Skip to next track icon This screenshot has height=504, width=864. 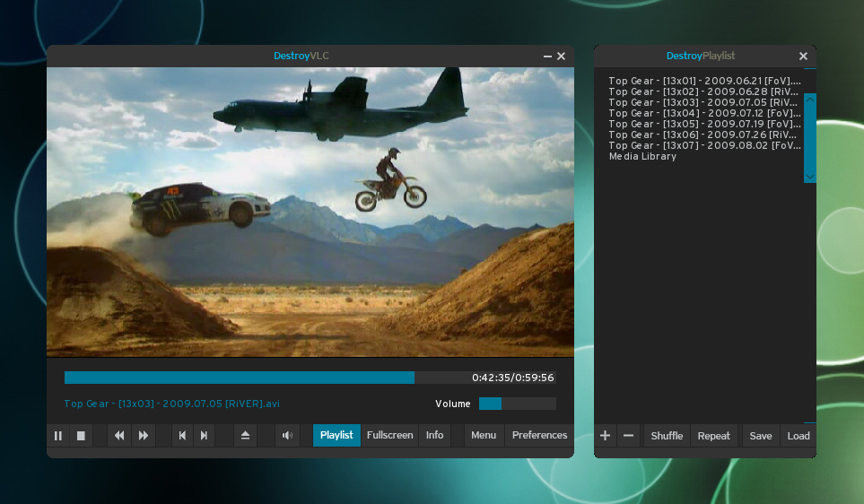point(204,436)
